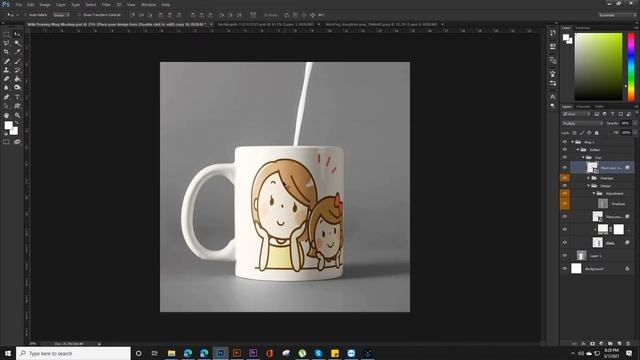Click the Windows search box
The image size is (640, 360).
click(73, 353)
